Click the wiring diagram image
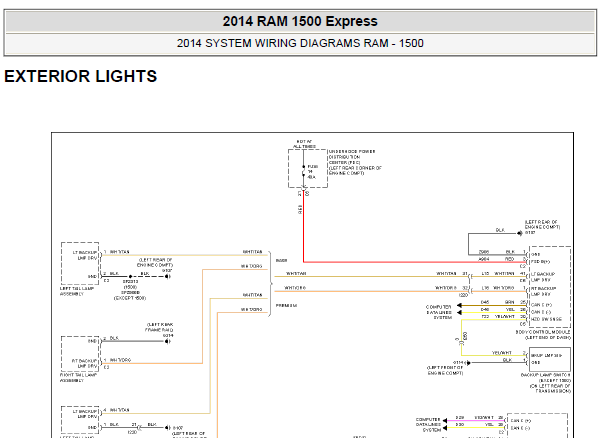Image resolution: width=599 pixels, height=438 pixels. pos(312,285)
